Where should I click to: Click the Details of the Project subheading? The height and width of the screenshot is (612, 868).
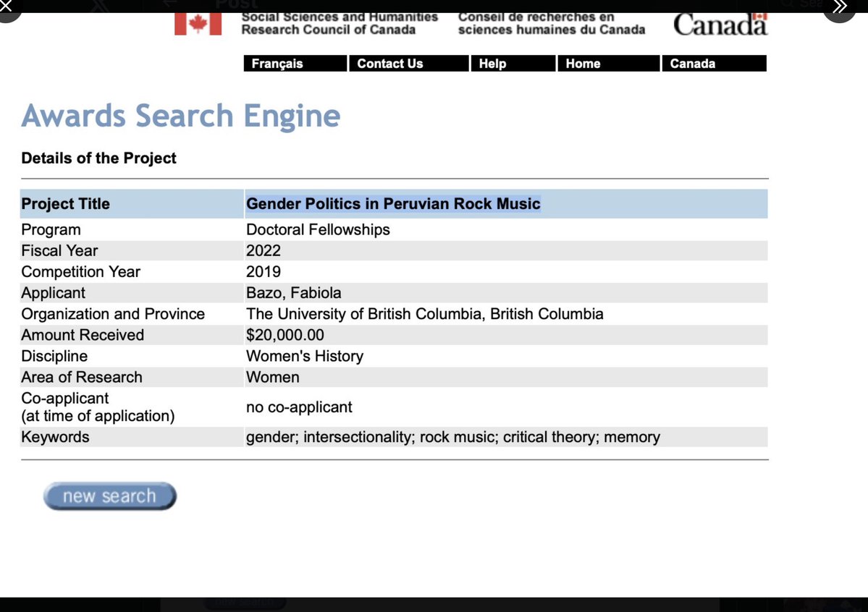click(99, 158)
